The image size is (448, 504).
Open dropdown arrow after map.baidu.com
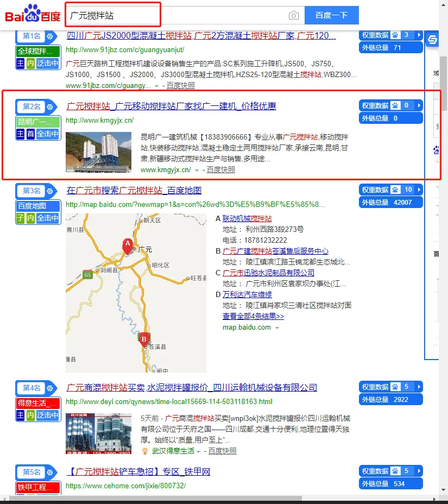(x=277, y=327)
